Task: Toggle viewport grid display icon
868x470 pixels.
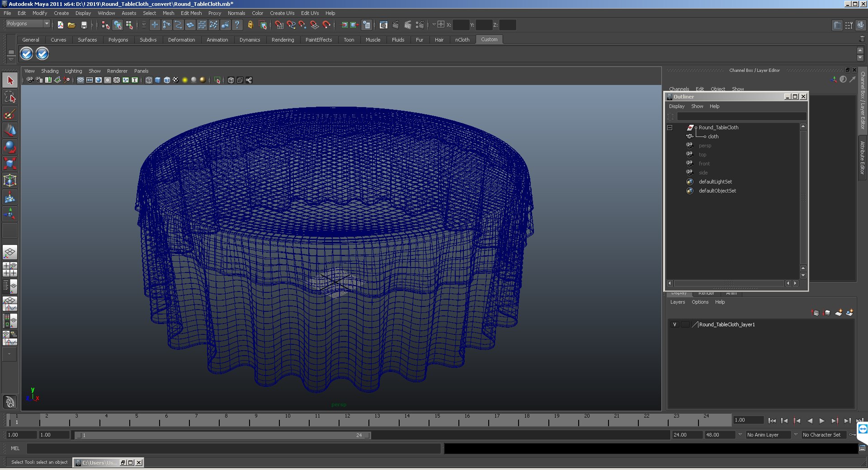Action: 80,80
